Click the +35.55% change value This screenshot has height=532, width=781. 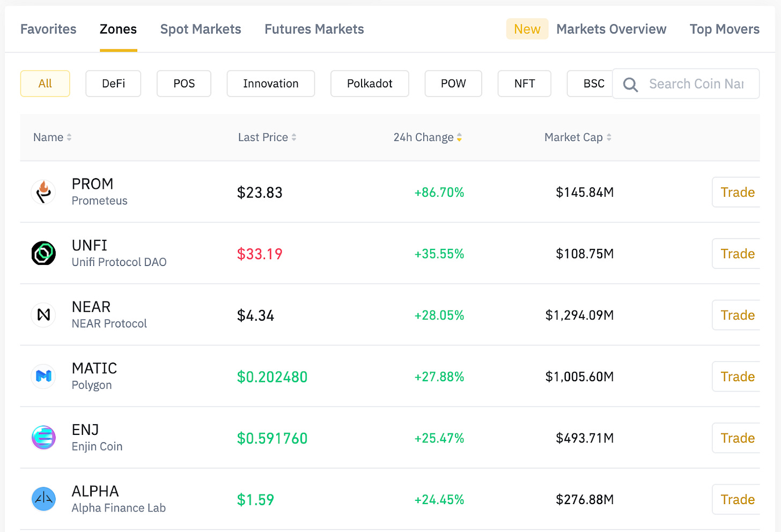pos(439,254)
